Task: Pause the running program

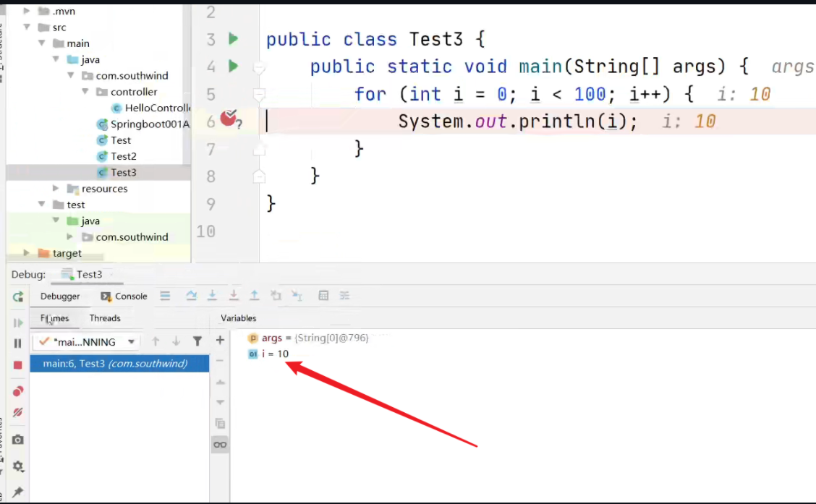Action: [17, 343]
